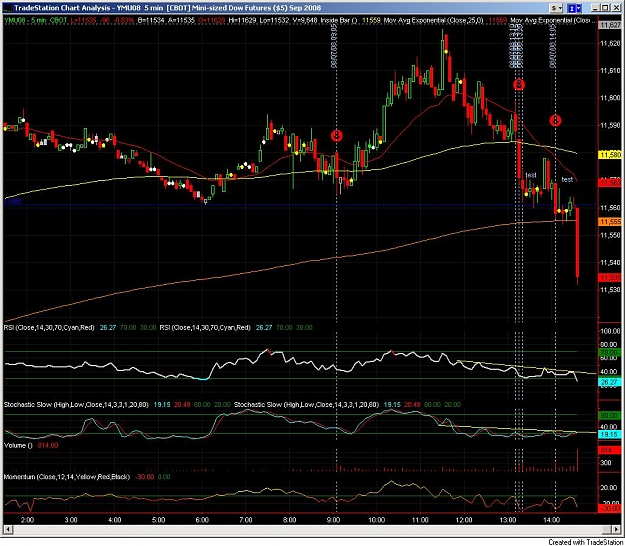
Task: Click the 08/07/08 14:05 vertical line label
Action: pyautogui.click(x=553, y=47)
